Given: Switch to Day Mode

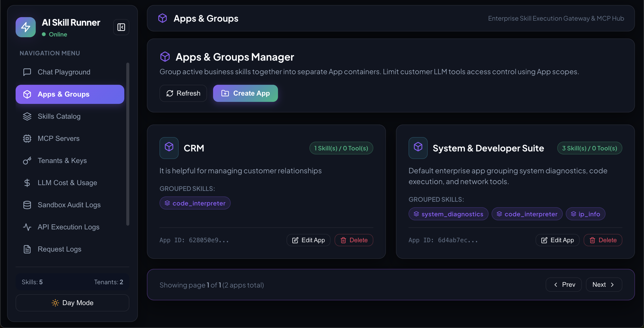Looking at the screenshot, I should [72, 303].
